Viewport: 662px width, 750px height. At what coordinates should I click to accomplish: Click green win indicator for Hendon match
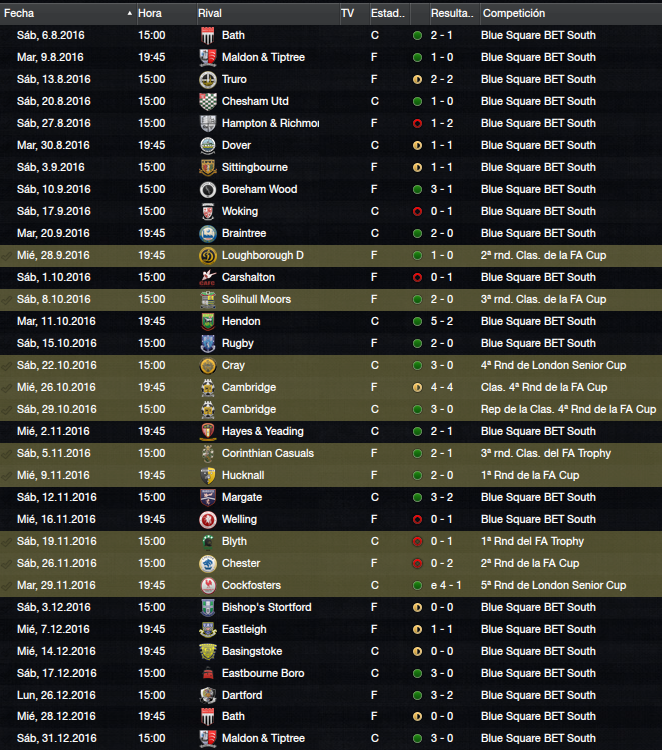click(x=417, y=321)
